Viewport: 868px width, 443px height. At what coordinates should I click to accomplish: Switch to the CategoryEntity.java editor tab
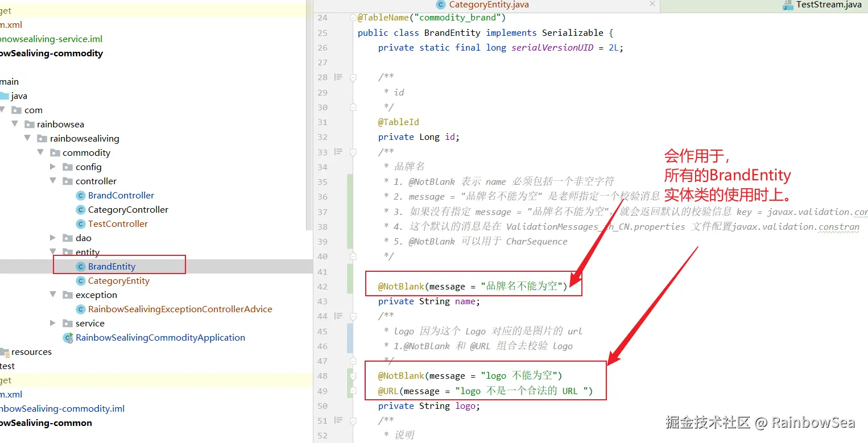click(x=489, y=5)
